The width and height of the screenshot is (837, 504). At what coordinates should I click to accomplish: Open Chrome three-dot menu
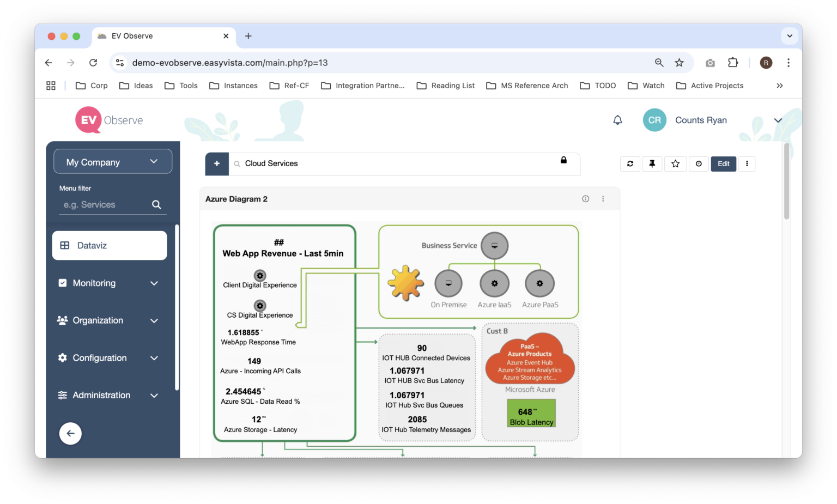[x=788, y=63]
